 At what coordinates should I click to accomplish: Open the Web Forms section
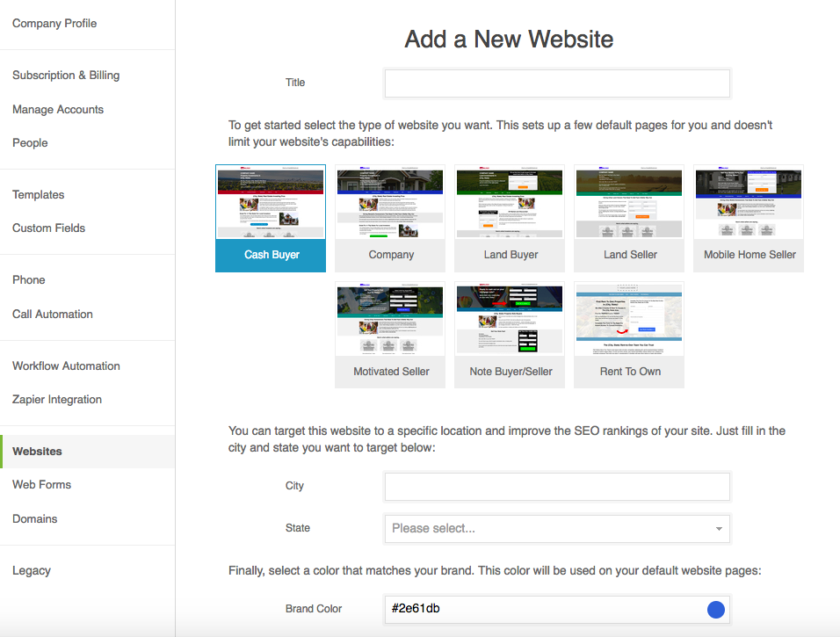42,485
